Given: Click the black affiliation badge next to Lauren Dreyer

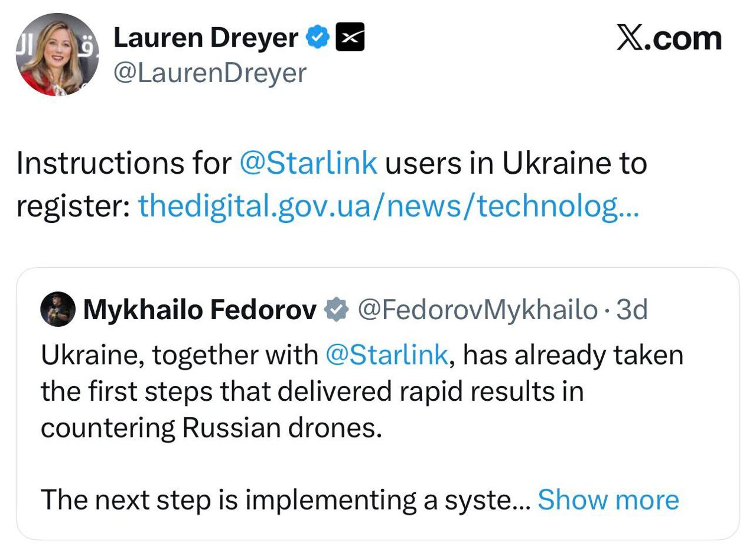Looking at the screenshot, I should 350,38.
